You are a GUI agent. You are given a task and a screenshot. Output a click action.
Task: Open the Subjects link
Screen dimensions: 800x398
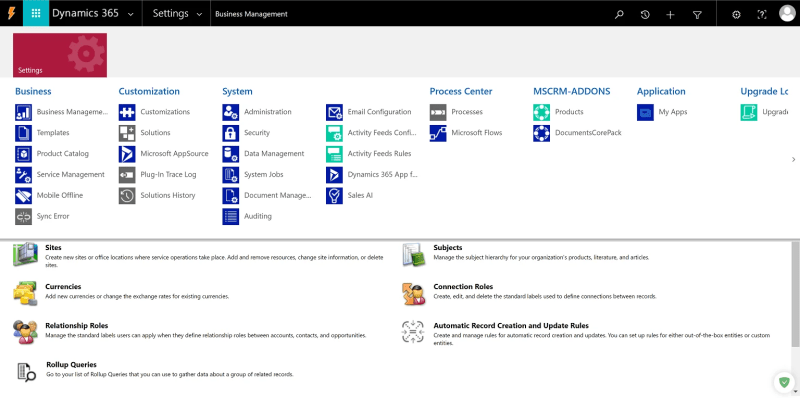point(447,247)
